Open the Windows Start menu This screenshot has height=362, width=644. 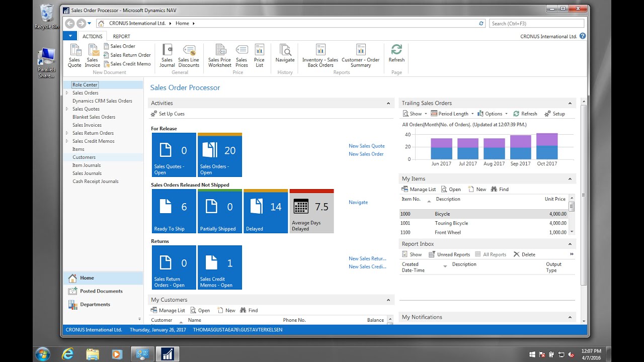point(43,354)
